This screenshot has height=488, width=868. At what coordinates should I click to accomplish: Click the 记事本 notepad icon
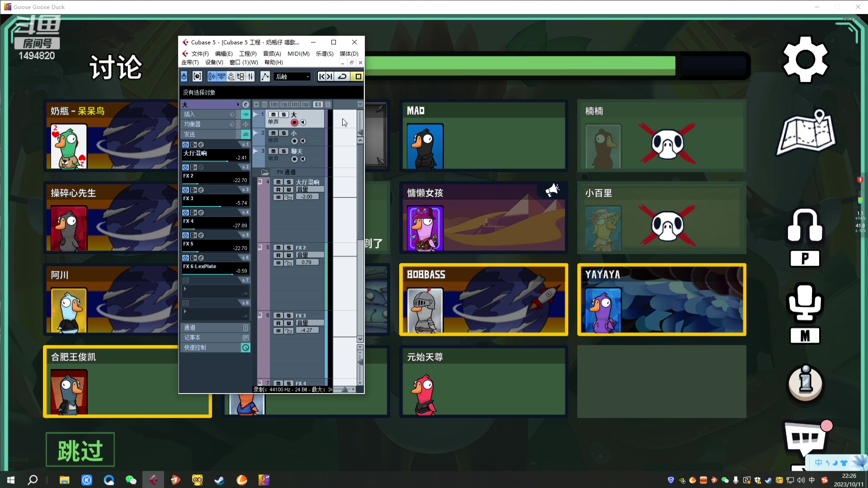click(x=245, y=338)
